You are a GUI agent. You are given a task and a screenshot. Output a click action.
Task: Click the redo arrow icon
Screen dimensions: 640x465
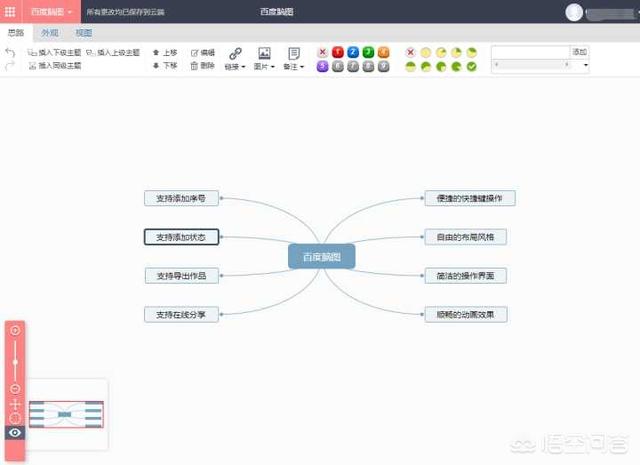click(10, 65)
